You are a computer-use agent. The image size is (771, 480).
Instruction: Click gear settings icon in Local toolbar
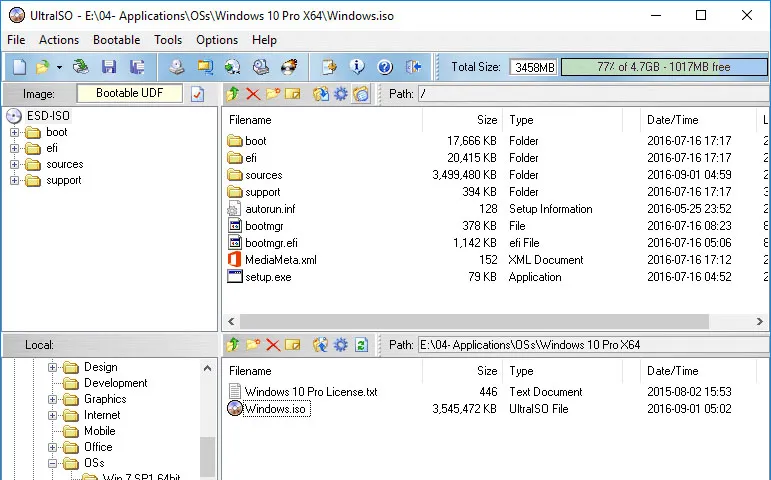(341, 345)
